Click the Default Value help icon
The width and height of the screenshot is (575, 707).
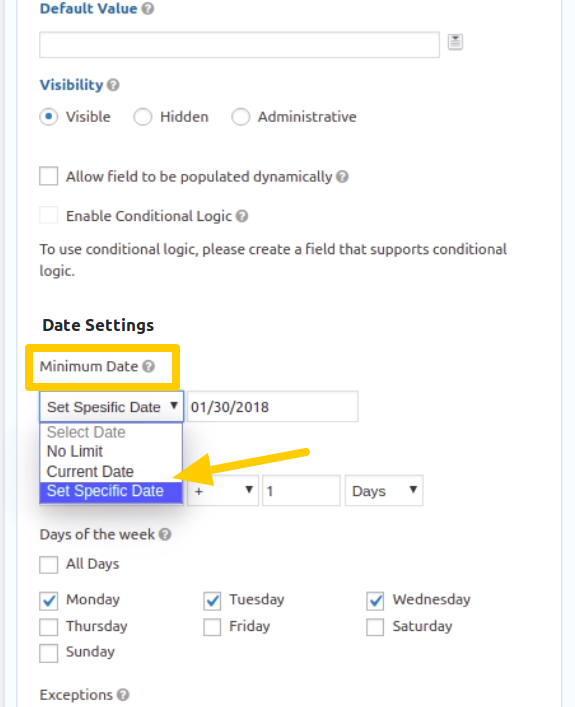(148, 9)
